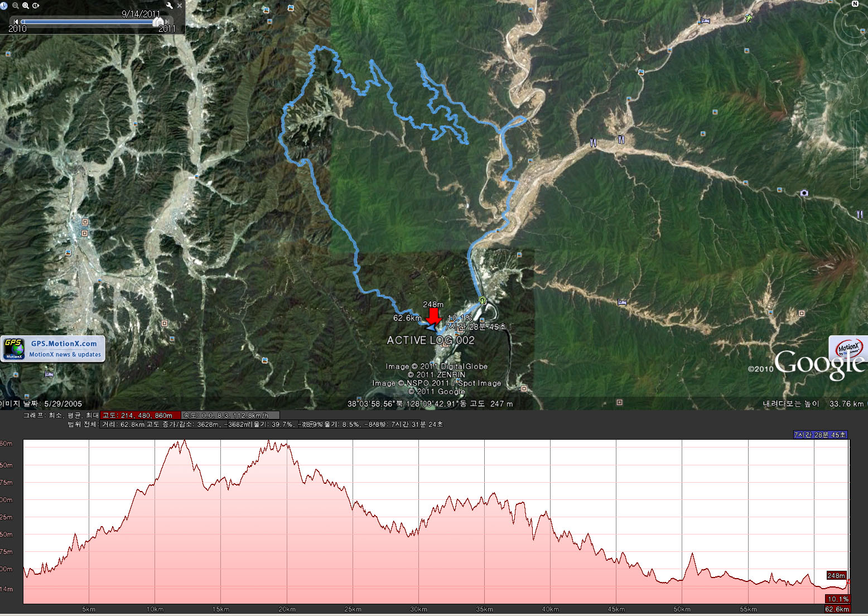Close the time slider panel
The width and height of the screenshot is (868, 616).
[x=180, y=6]
